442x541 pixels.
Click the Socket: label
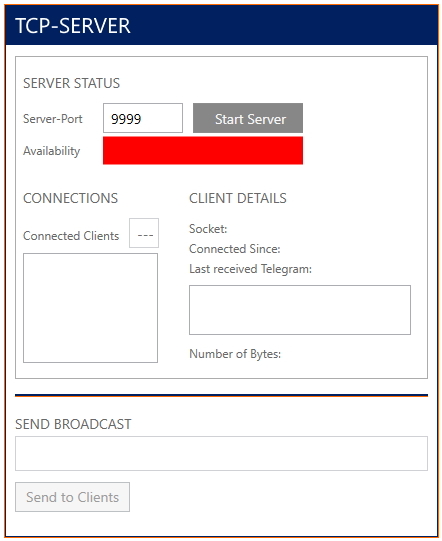208,229
